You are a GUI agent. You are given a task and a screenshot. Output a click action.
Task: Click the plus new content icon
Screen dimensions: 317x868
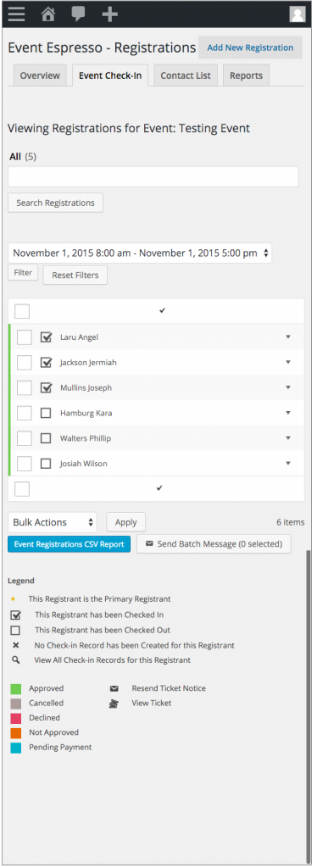coord(110,14)
